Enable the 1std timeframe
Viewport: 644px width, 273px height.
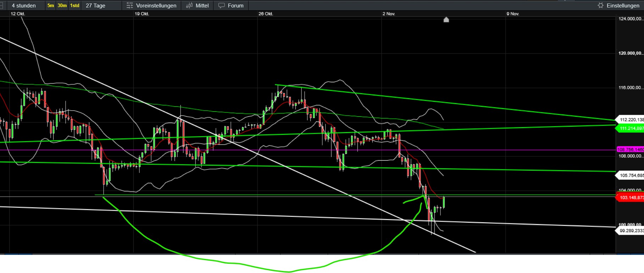(x=74, y=6)
